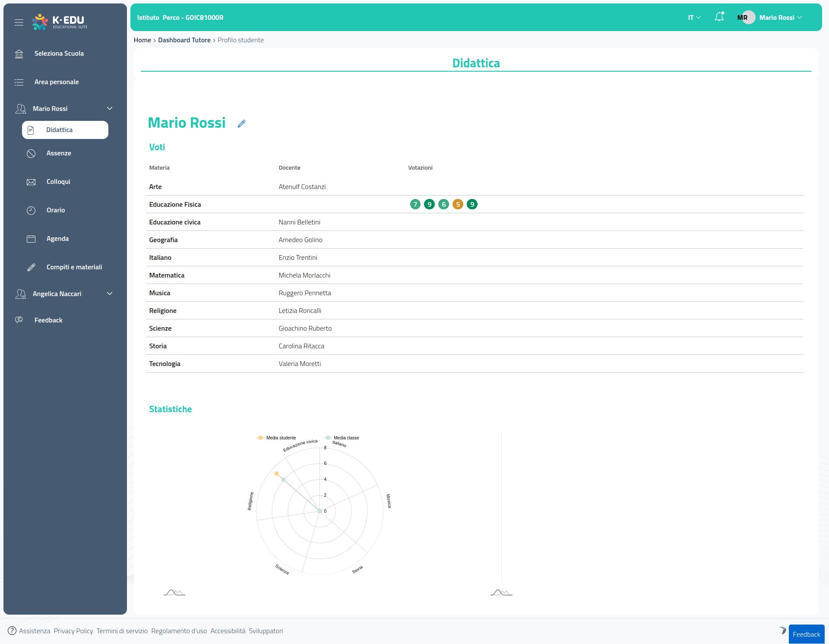The width and height of the screenshot is (829, 644).
Task: Open the Privacy Policy footer link
Action: coord(73,631)
